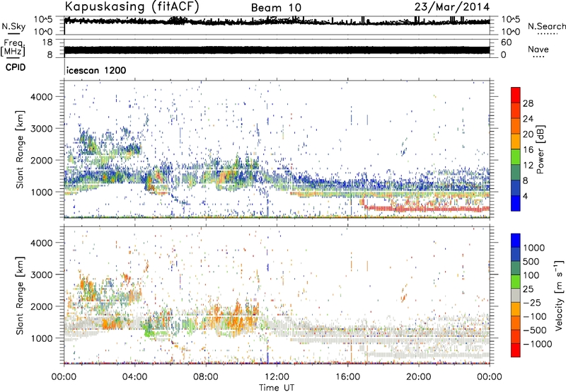Viewport: 566px width, 392px height.
Task: Click the blue top of velocity colorbar
Action: click(x=516, y=241)
